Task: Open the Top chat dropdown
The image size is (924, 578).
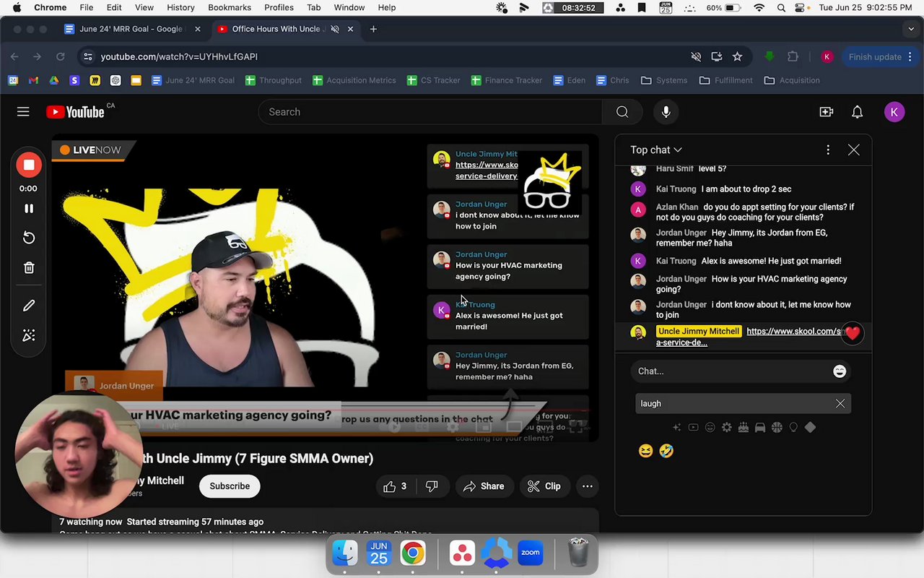Action: click(x=655, y=150)
